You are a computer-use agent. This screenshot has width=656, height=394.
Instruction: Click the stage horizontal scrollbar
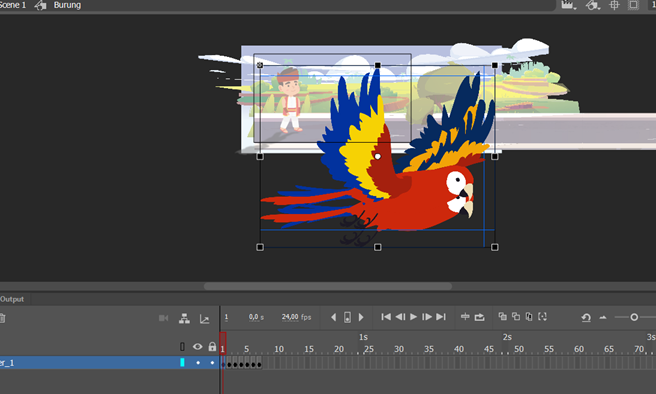coord(328,286)
